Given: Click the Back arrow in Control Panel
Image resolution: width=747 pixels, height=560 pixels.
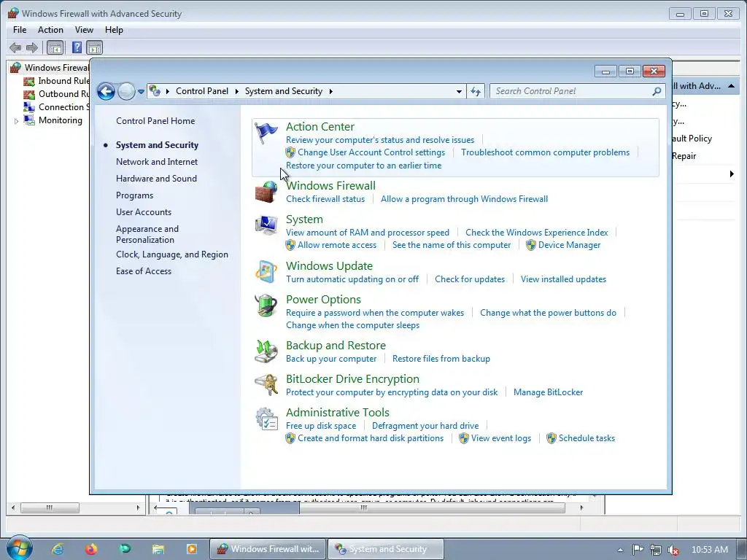Looking at the screenshot, I should [106, 91].
